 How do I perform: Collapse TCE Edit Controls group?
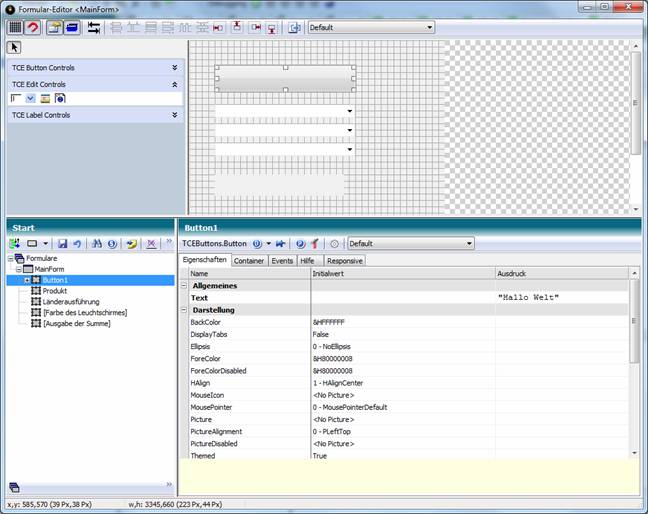pos(174,84)
